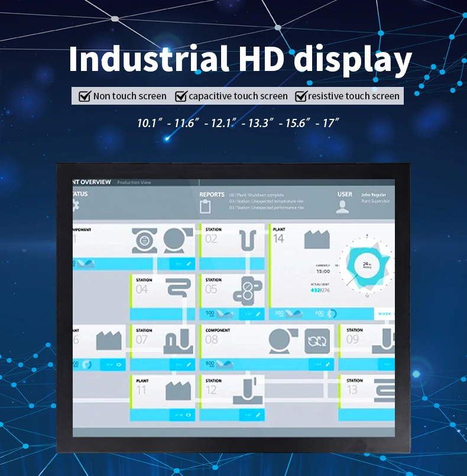Open report 'Unexpected temperature rise'

(x=266, y=201)
